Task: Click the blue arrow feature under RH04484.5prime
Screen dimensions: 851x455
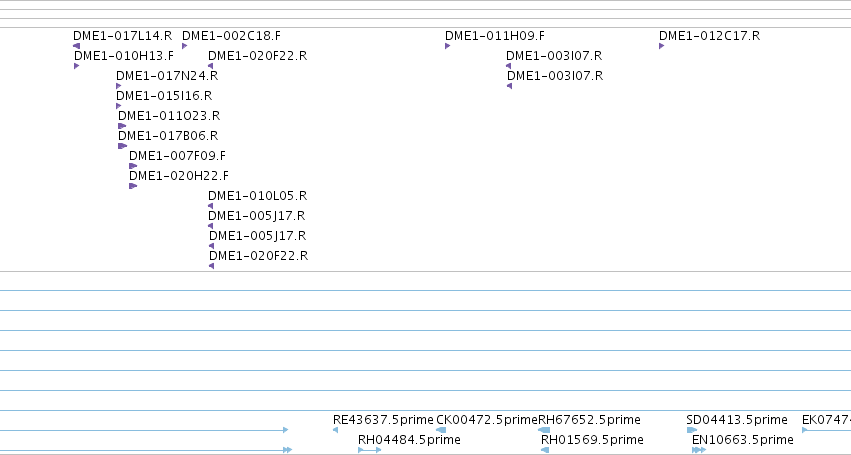Action: point(370,450)
